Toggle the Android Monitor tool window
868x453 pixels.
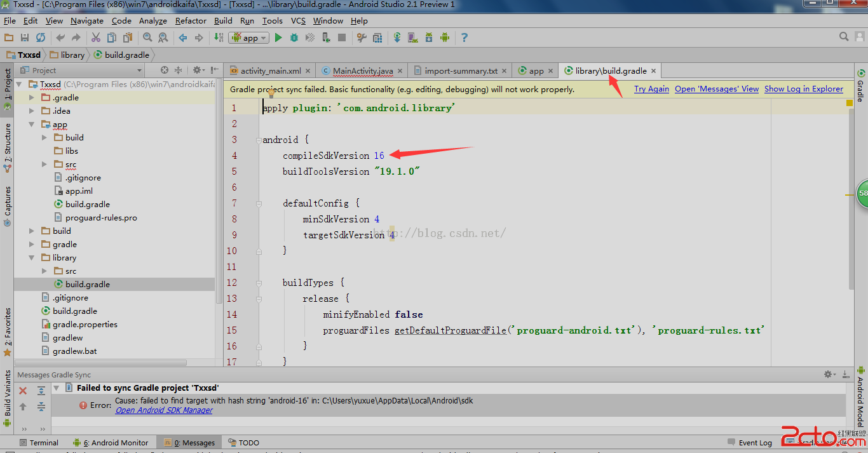click(x=111, y=443)
